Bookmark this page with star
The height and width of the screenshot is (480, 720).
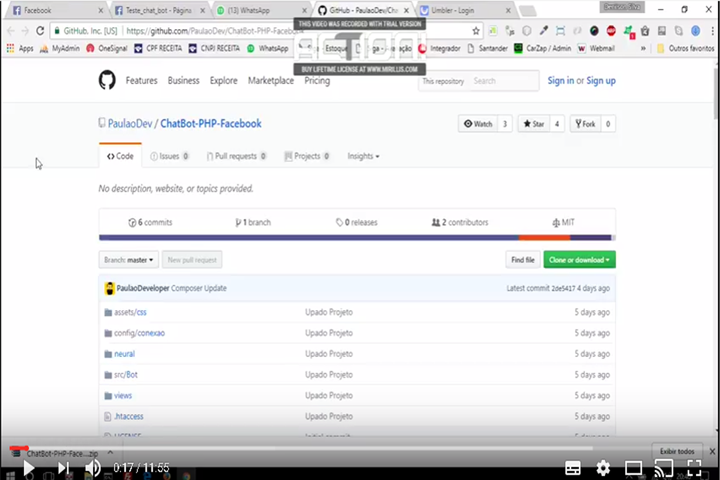click(476, 31)
